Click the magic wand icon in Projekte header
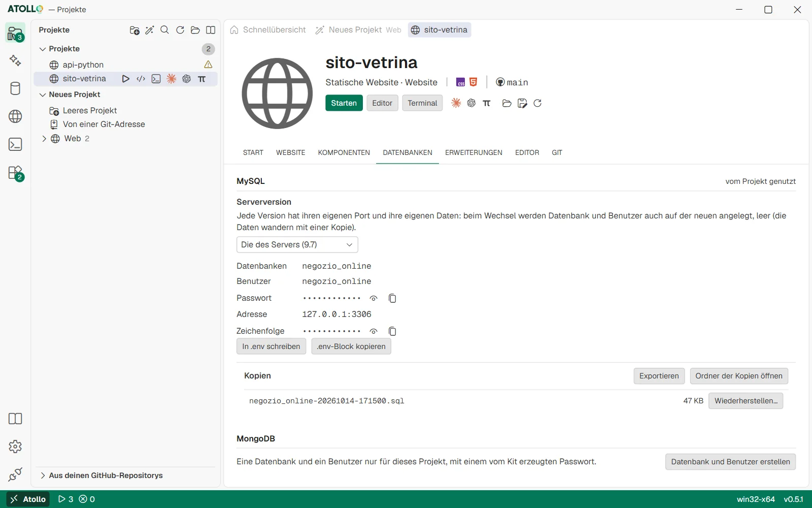812x508 pixels. click(x=150, y=30)
